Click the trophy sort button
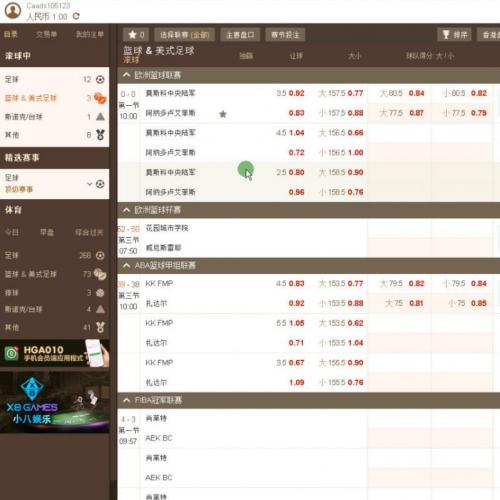The image size is (500, 500). [454, 35]
